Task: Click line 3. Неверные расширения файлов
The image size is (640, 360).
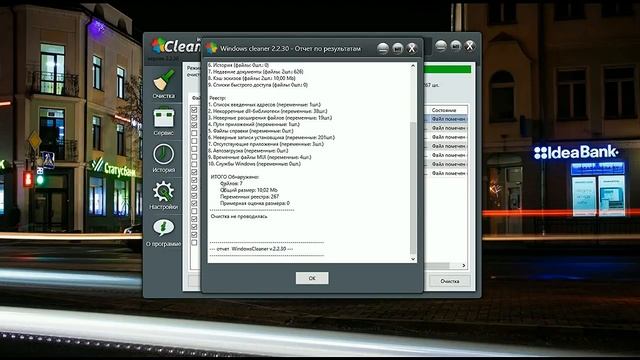Action: [x=270, y=118]
